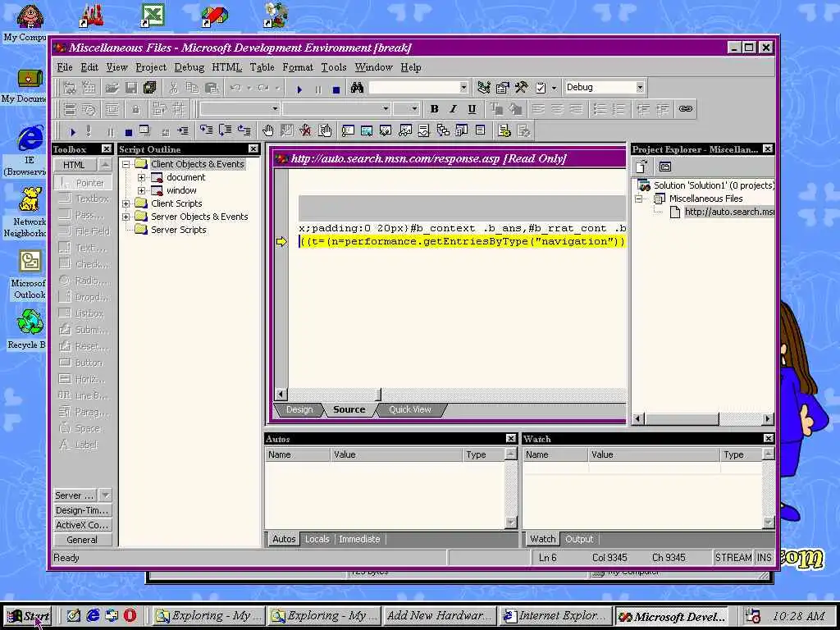Open the Breakpoints window icon
This screenshot has width=840, height=630.
point(324,130)
